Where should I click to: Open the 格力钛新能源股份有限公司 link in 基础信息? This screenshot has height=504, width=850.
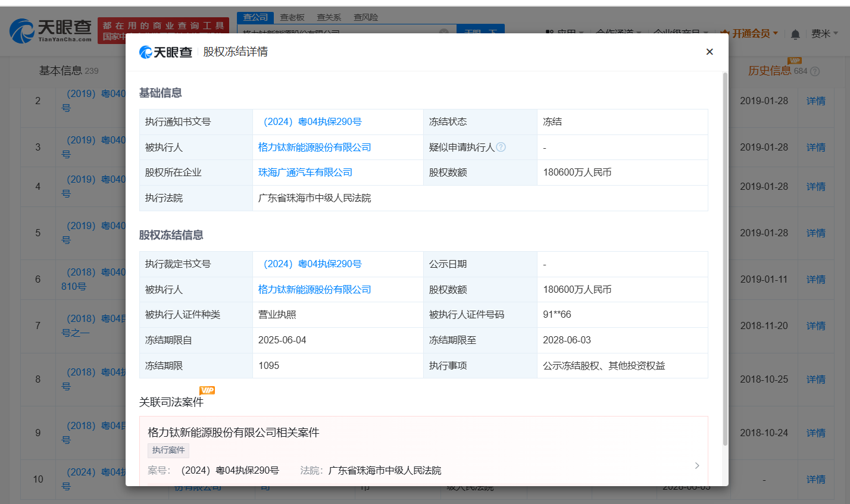click(x=315, y=147)
